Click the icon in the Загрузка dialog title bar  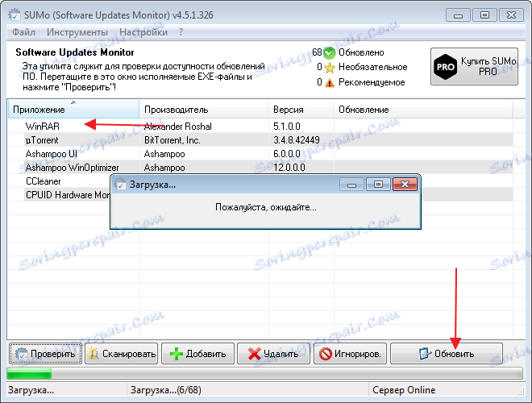point(120,185)
